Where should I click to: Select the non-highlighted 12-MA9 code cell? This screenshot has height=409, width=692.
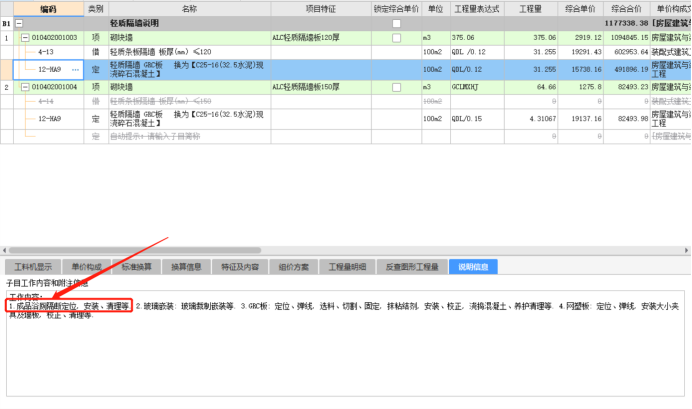(x=49, y=119)
